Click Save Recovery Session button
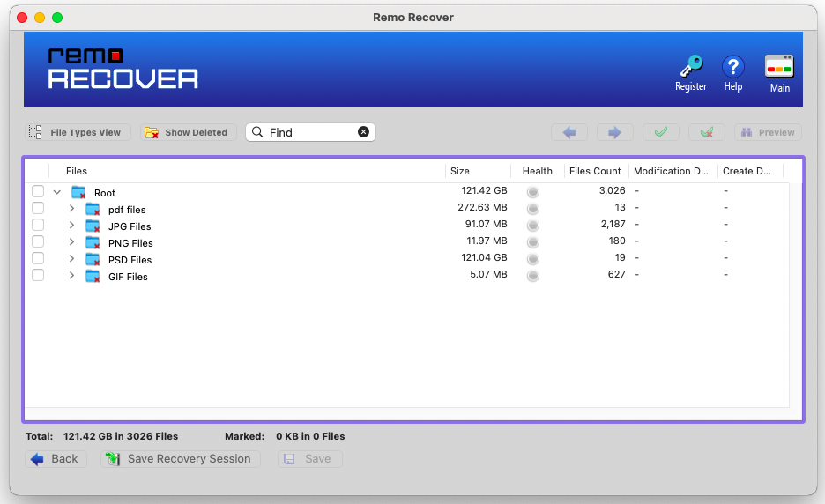This screenshot has width=825, height=504. [x=181, y=459]
